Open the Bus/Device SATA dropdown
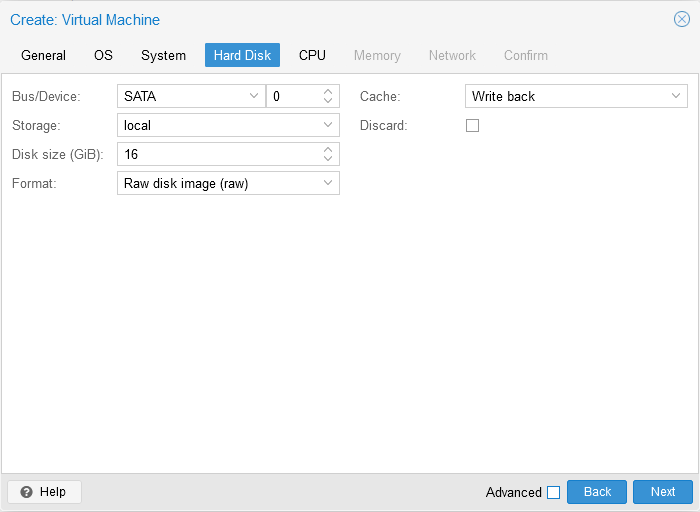Screen dimensions: 700x512 [253, 96]
